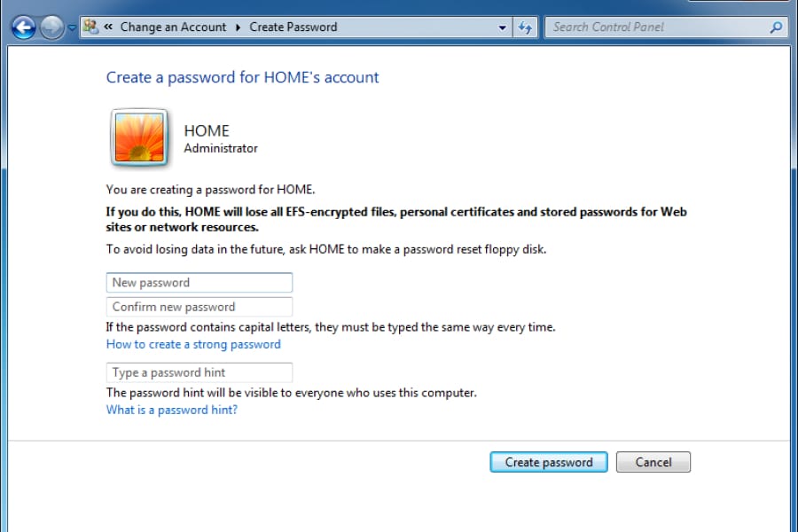The image size is (798, 532).
Task: Cancel the password creation
Action: [x=653, y=462]
